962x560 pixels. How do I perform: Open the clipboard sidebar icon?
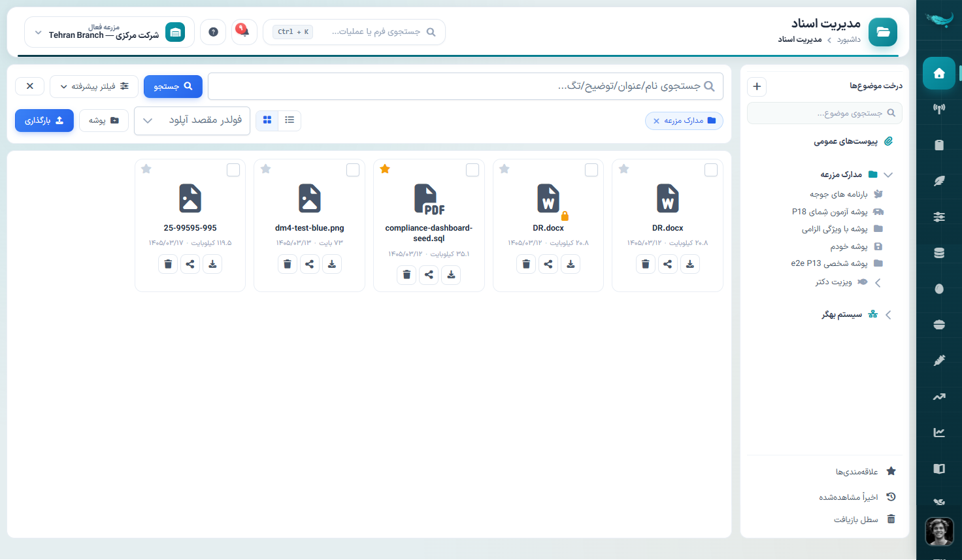coord(939,145)
